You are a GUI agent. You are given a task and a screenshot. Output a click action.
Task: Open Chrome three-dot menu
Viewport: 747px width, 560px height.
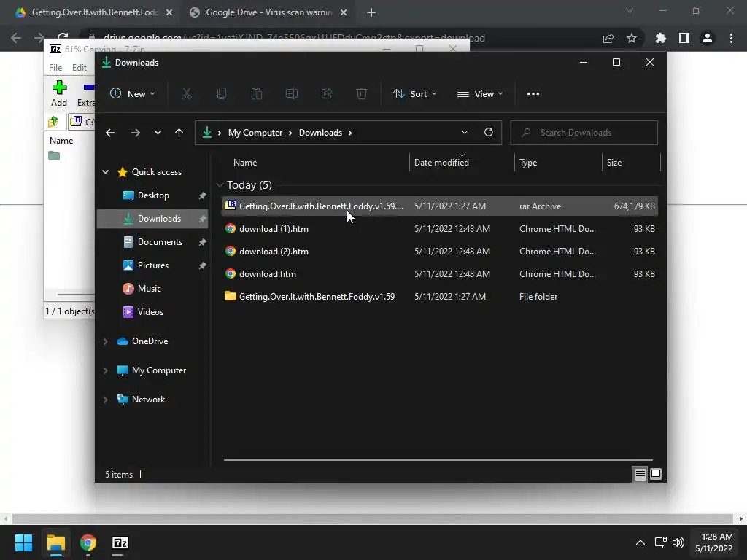tap(731, 38)
